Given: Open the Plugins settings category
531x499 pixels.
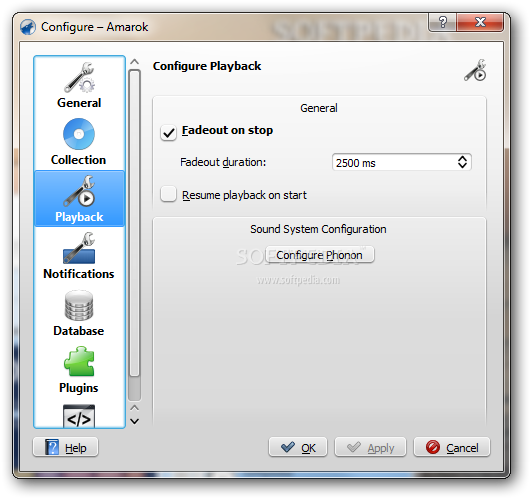Looking at the screenshot, I should tap(79, 369).
